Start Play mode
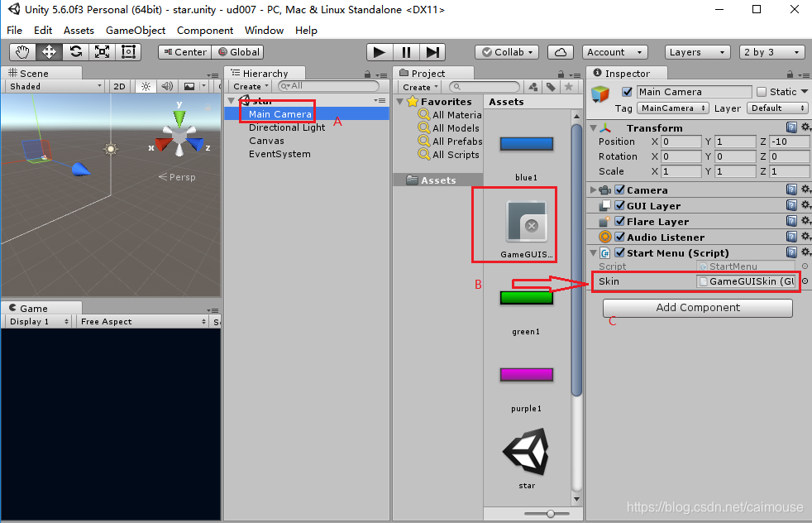The height and width of the screenshot is (523, 812). coord(380,52)
